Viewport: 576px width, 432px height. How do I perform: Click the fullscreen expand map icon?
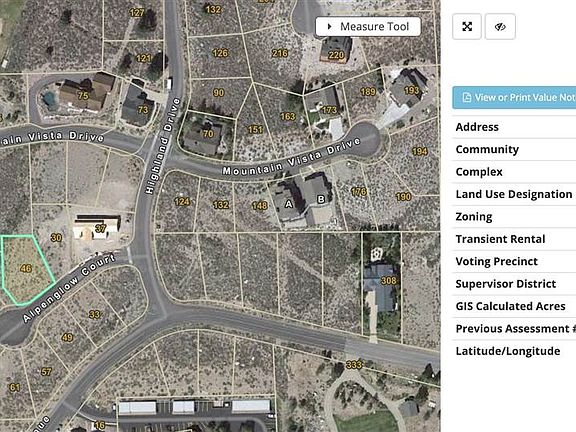467,26
